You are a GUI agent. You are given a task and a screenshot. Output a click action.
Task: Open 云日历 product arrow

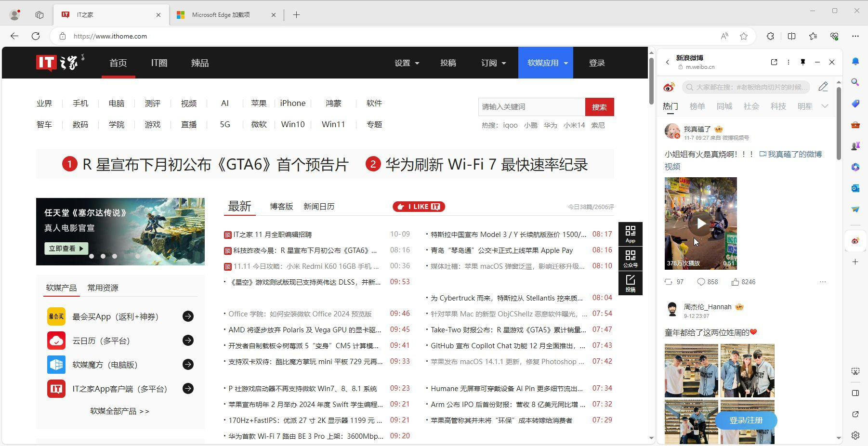pos(188,340)
